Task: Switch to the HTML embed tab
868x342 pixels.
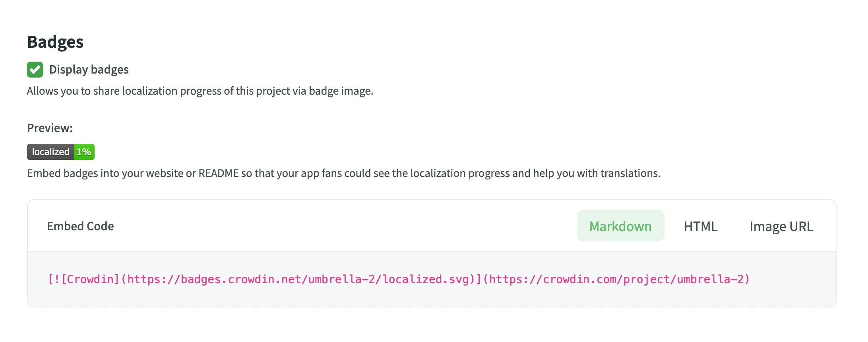Action: 700,226
